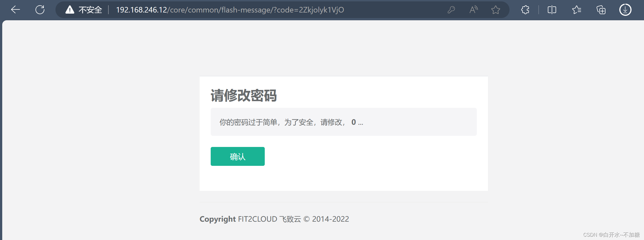The image size is (644, 240).
Task: Click the not-secure warning triangle icon
Action: click(x=70, y=10)
